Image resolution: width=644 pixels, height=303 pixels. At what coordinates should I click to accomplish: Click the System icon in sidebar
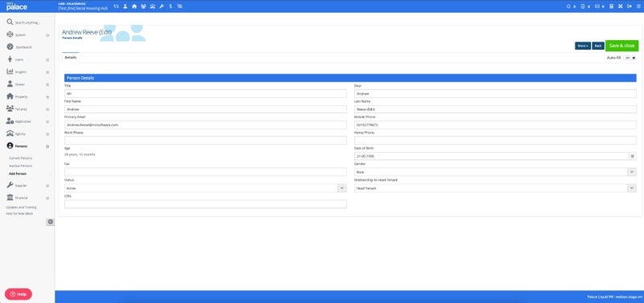click(x=10, y=35)
